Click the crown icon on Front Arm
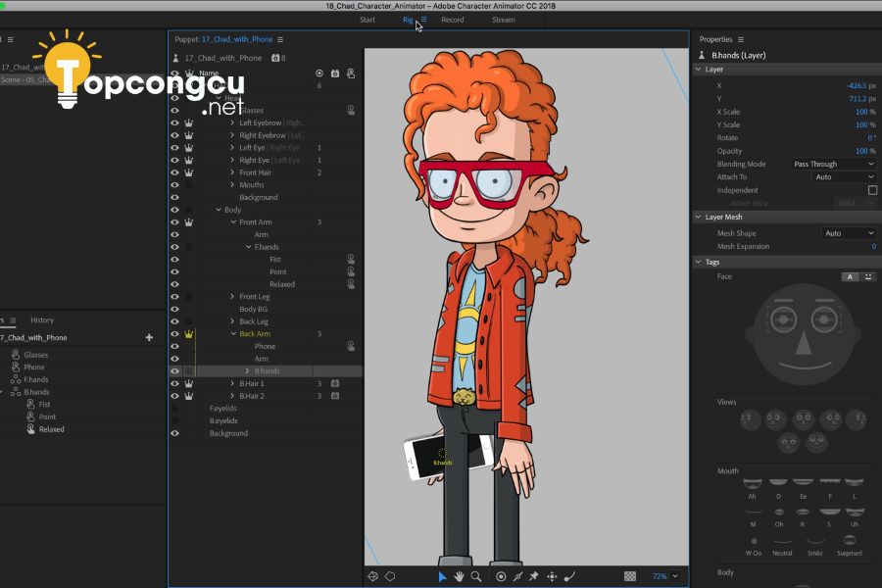This screenshot has width=882, height=588. (x=189, y=222)
